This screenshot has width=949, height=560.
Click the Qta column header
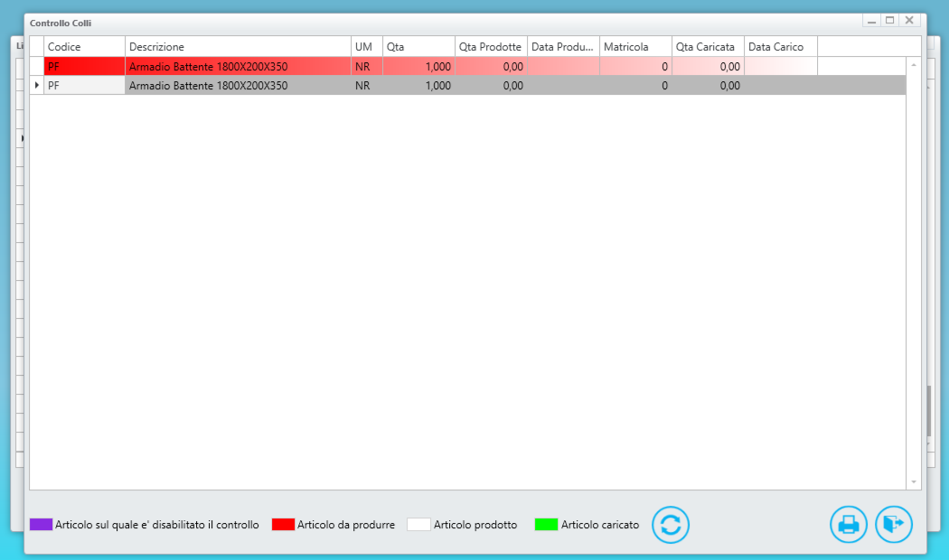pos(418,47)
